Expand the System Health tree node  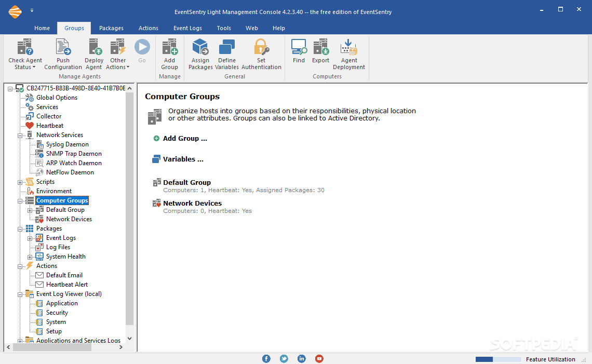tap(30, 257)
